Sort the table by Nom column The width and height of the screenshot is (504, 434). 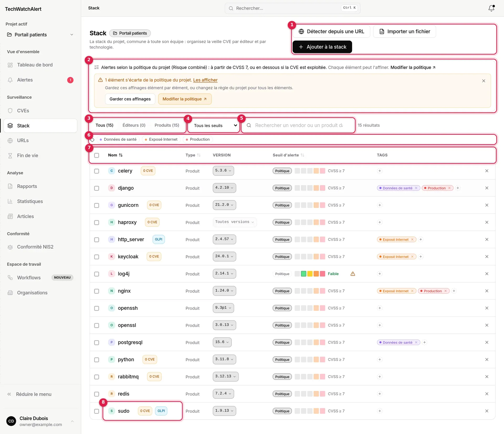[x=115, y=155]
